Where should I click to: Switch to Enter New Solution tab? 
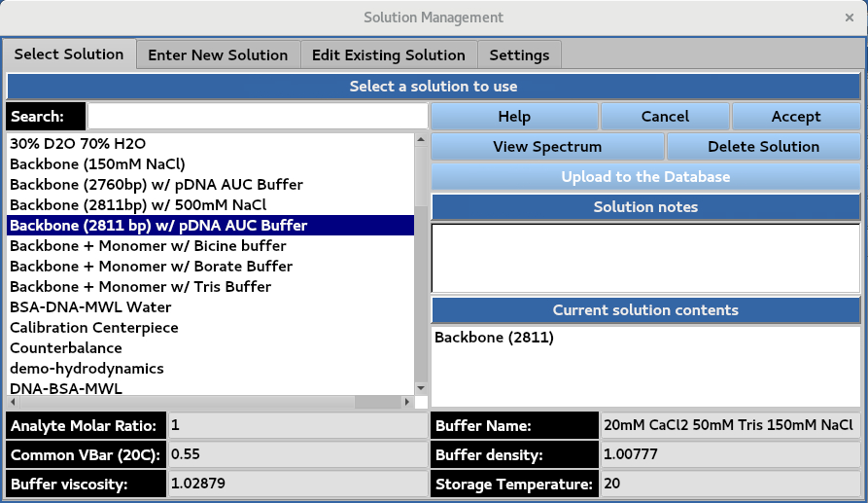(218, 55)
